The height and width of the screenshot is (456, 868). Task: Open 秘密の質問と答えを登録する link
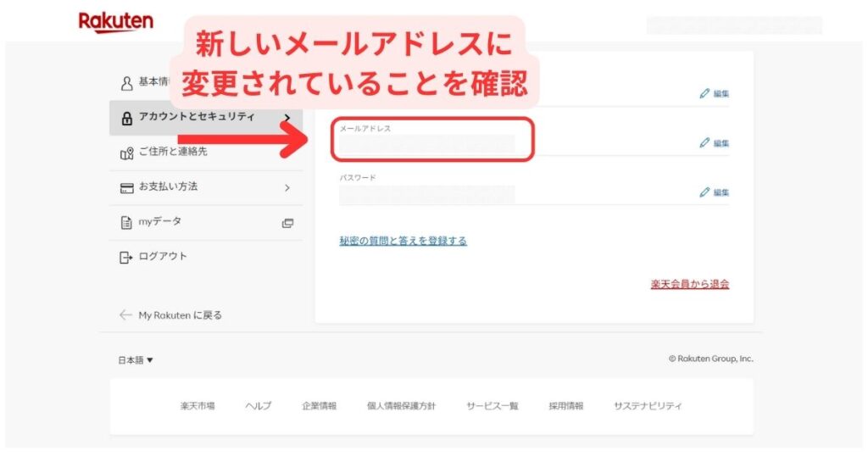403,241
